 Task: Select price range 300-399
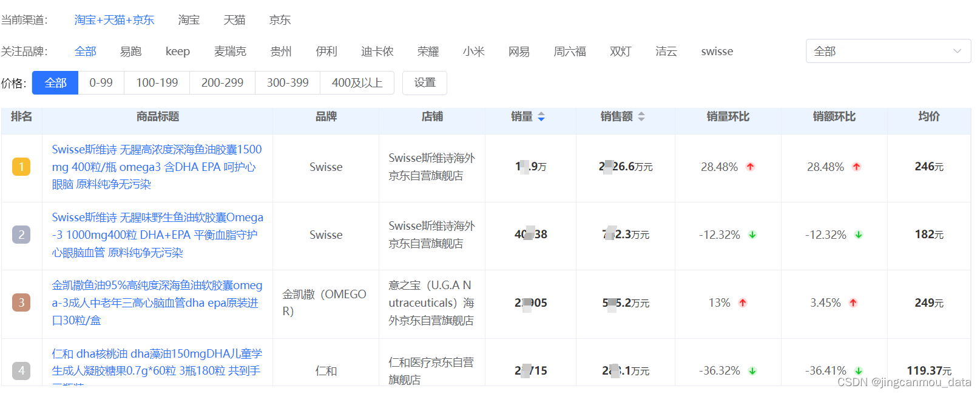pyautogui.click(x=288, y=83)
